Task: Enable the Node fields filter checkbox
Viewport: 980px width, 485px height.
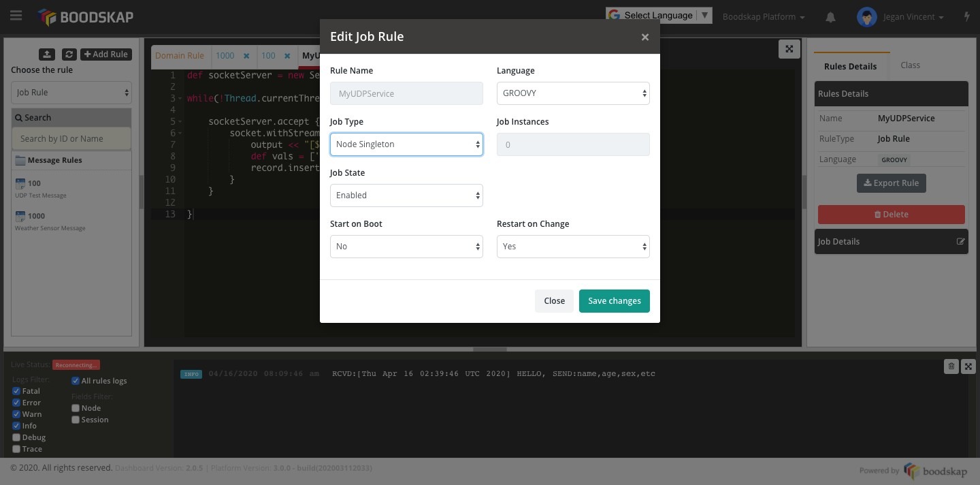Action: click(x=76, y=408)
